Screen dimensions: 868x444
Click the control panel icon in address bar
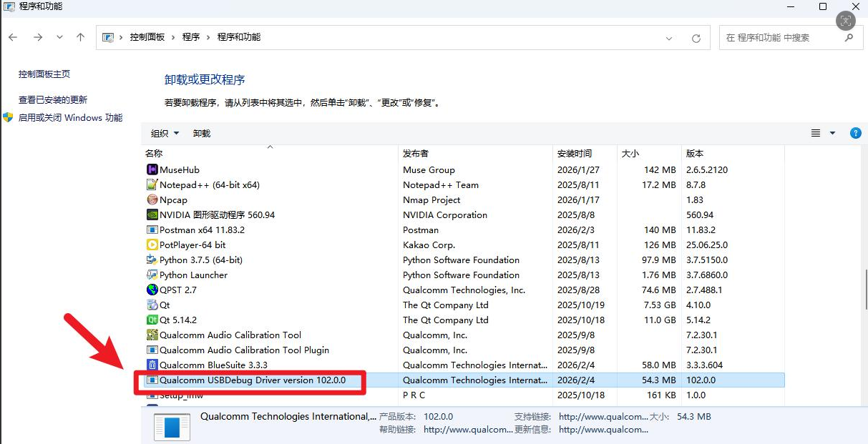108,37
